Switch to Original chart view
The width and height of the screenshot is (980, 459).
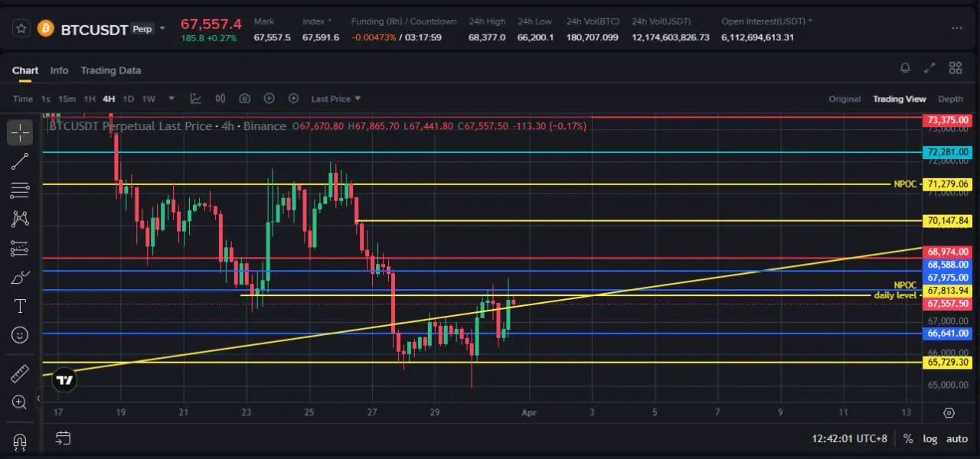[x=844, y=99]
